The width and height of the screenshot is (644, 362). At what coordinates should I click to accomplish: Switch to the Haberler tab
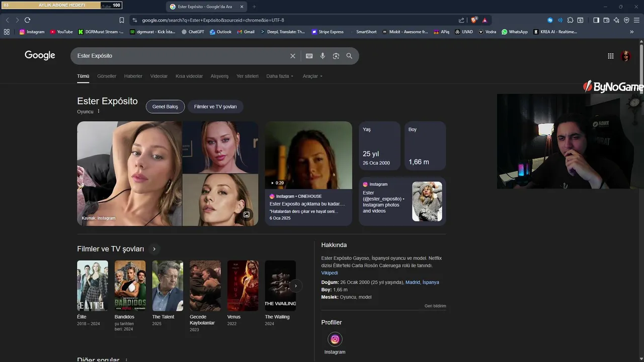[133, 76]
